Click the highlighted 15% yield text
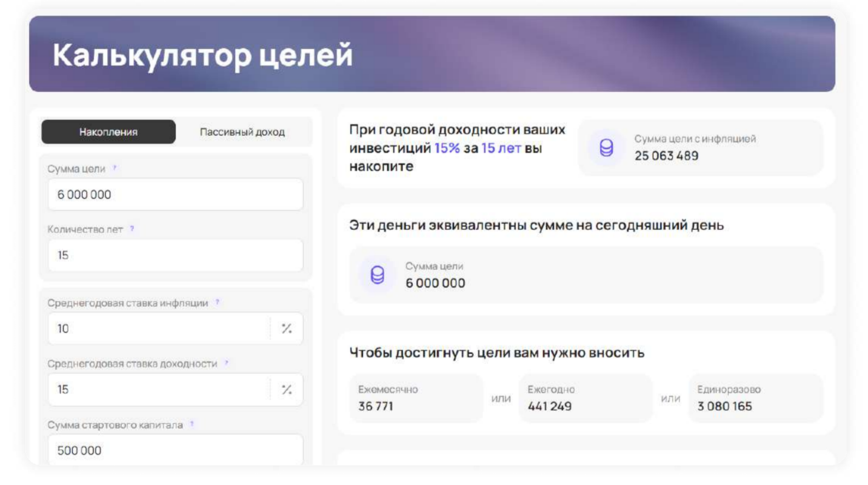The width and height of the screenshot is (868, 485). pyautogui.click(x=447, y=148)
